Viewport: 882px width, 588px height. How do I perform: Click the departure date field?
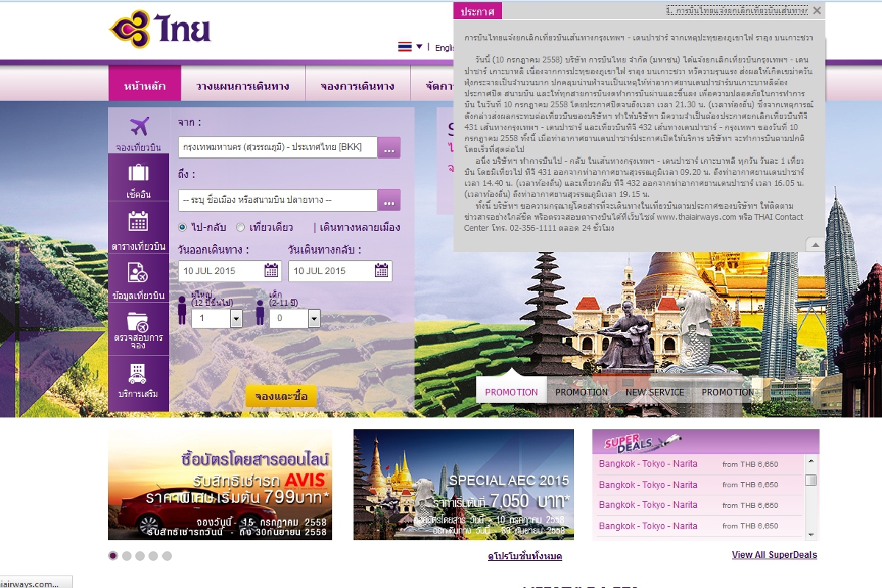(229, 270)
